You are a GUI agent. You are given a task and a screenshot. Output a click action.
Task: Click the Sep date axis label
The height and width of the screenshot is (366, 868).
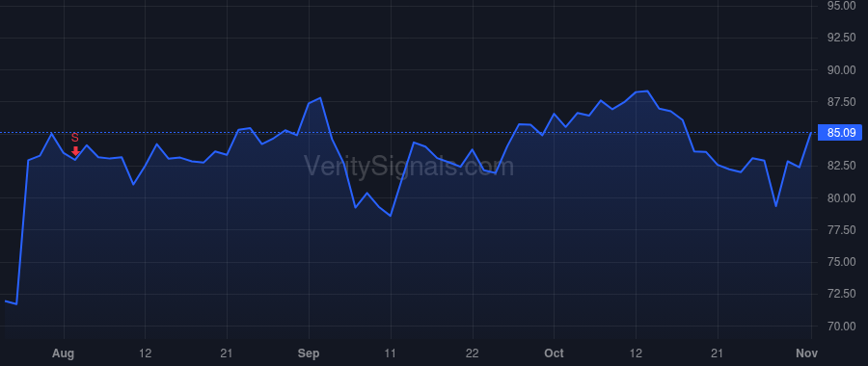coord(309,353)
